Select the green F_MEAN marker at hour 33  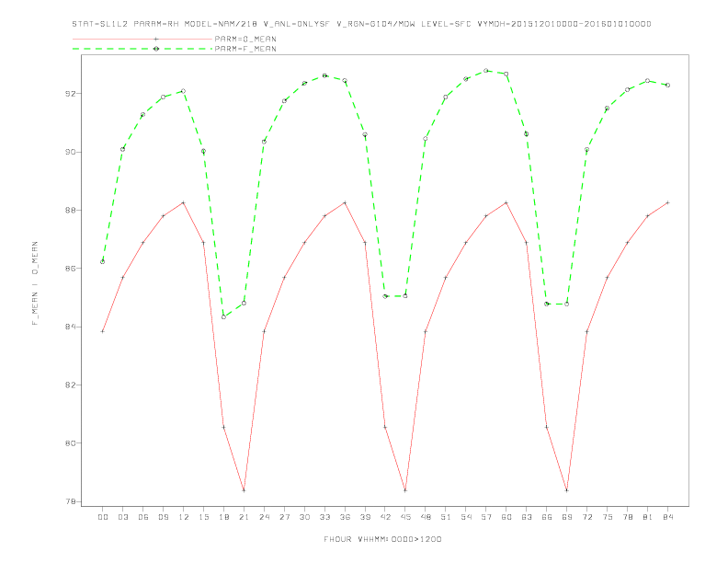click(x=324, y=75)
